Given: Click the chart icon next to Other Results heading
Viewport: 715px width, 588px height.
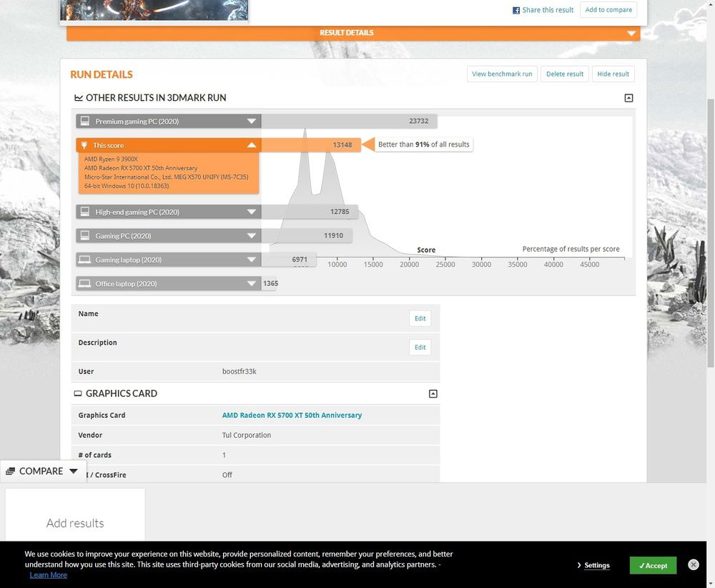Looking at the screenshot, I should [78, 98].
